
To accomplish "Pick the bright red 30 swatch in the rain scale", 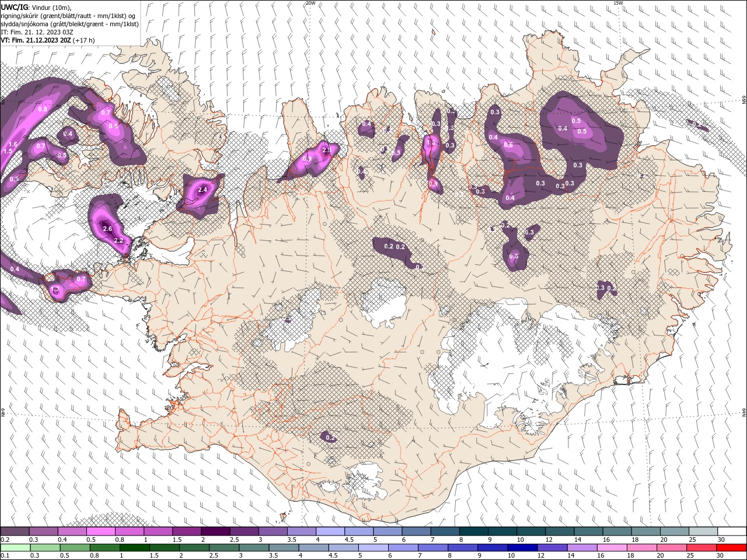I will pos(732,548).
